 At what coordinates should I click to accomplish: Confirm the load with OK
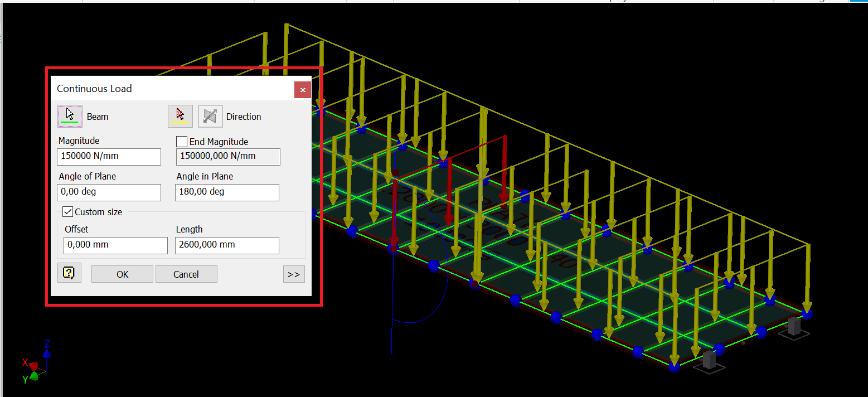(122, 274)
